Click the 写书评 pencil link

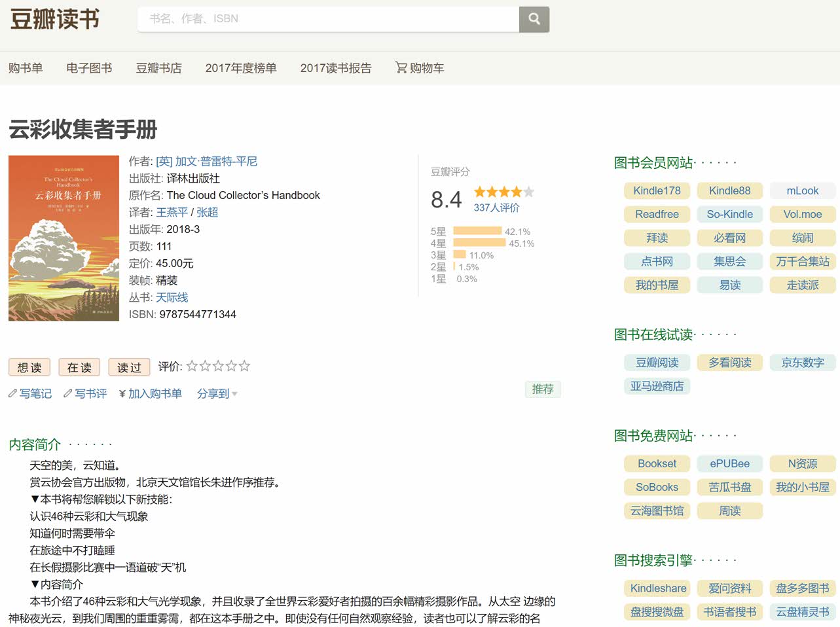85,393
